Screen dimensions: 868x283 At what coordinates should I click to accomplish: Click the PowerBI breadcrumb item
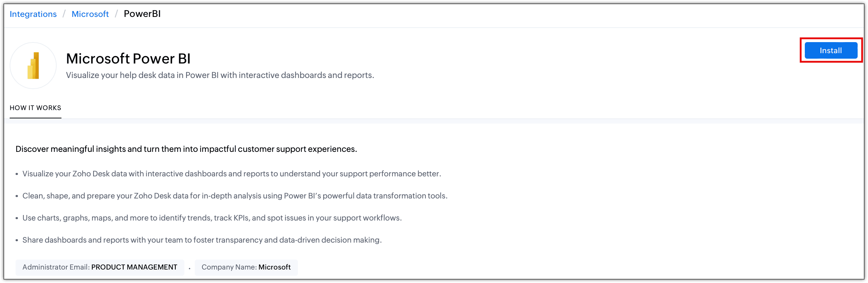tap(142, 14)
